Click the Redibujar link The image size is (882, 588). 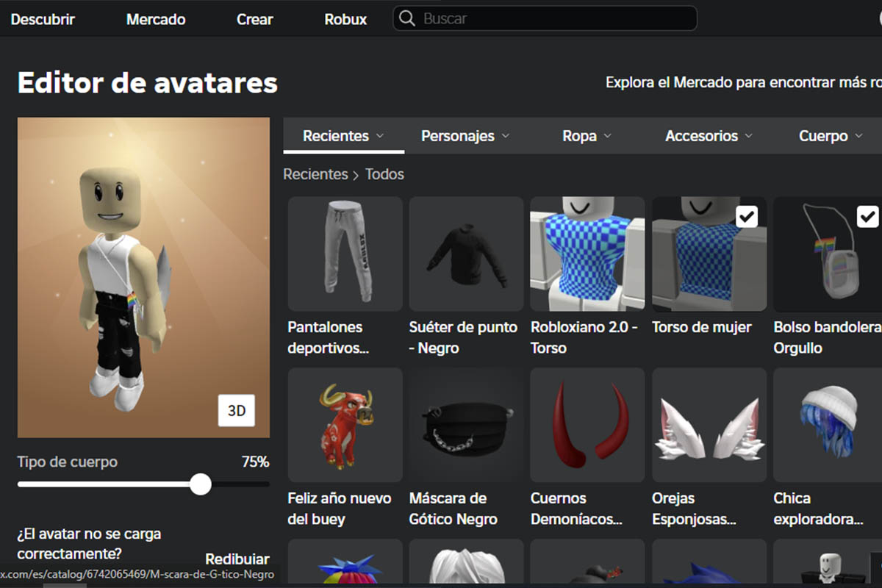pos(237,559)
